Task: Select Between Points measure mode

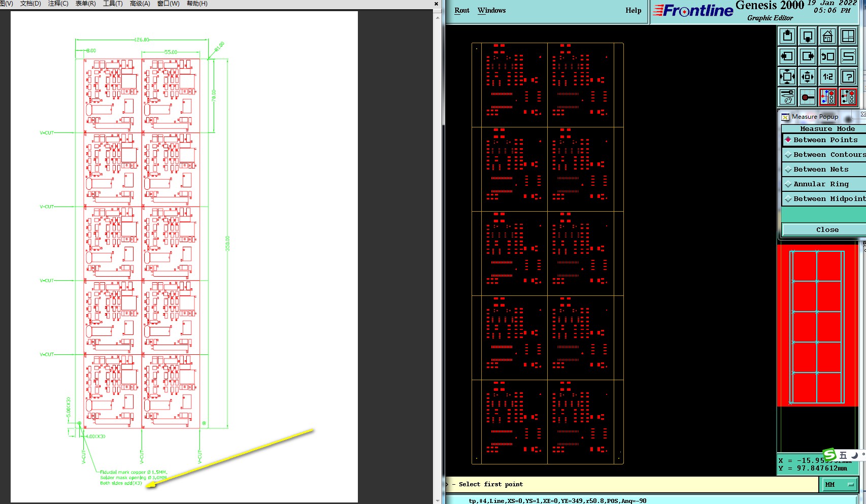Action: tap(824, 140)
